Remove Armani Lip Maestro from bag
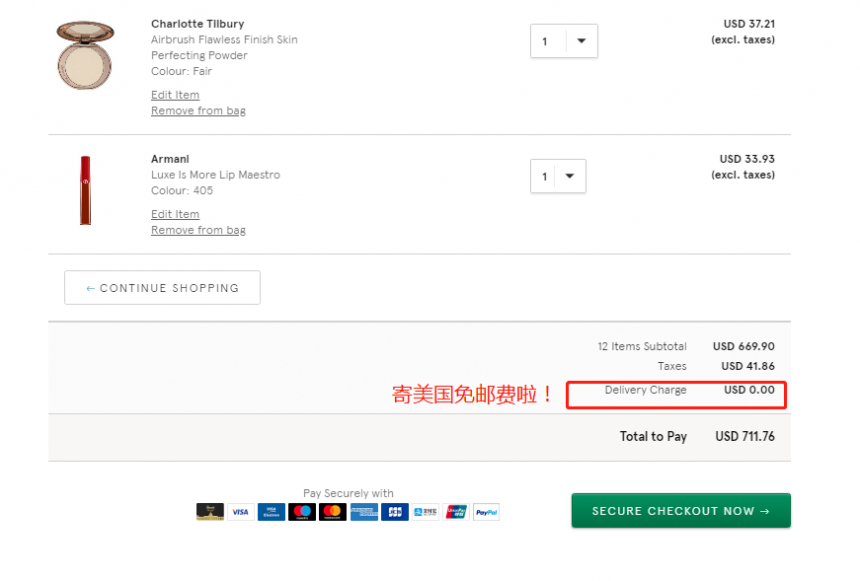The image size is (860, 581). click(x=198, y=230)
